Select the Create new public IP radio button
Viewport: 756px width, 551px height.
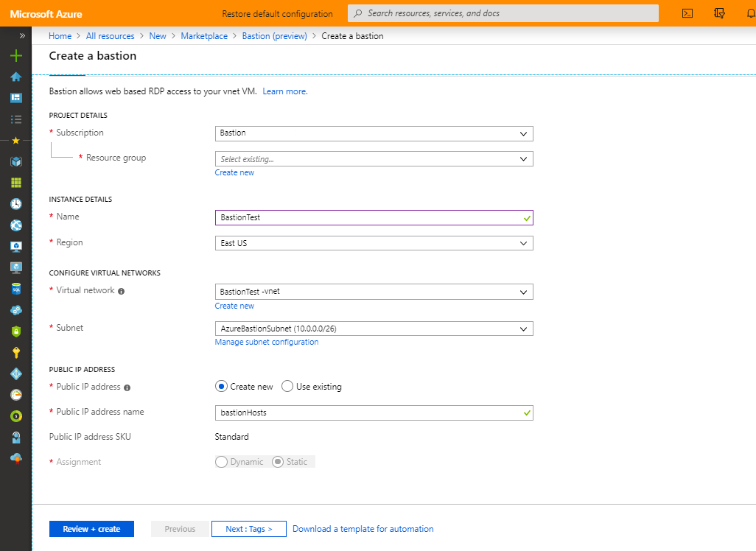click(221, 387)
